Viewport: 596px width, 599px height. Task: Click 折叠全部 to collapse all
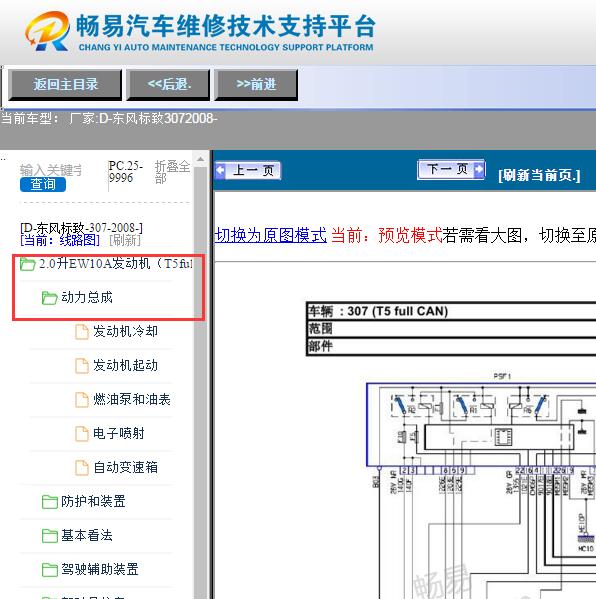[172, 172]
